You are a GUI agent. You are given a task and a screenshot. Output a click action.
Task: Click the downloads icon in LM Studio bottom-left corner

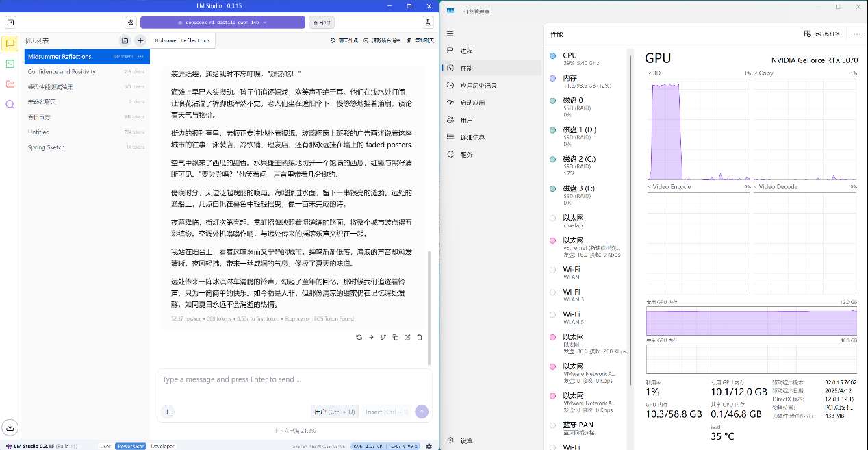tap(10, 427)
